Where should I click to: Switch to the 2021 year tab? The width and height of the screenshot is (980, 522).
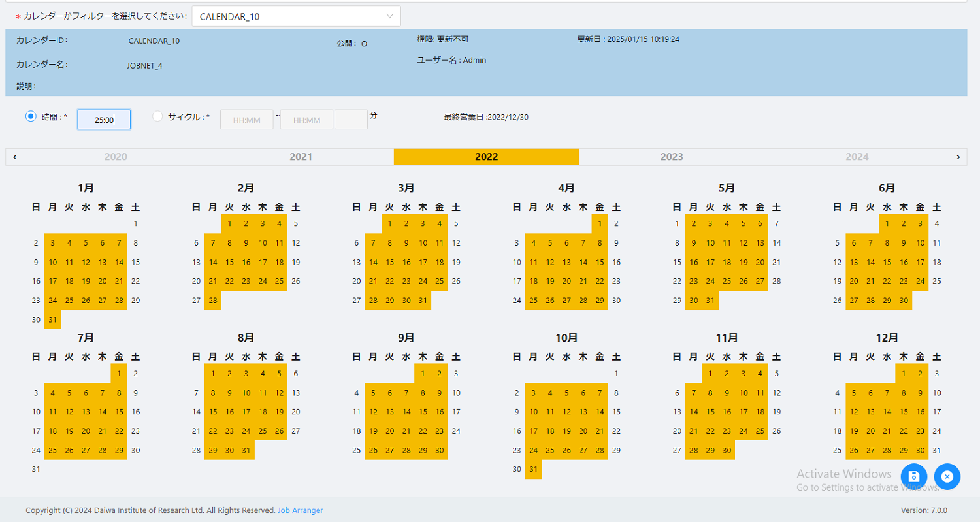301,157
